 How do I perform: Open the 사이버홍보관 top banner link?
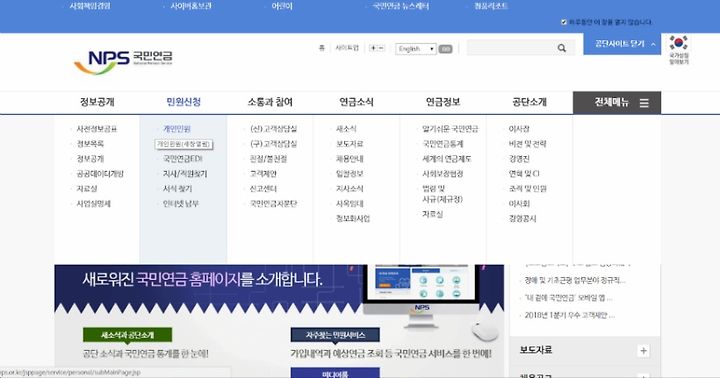click(191, 6)
